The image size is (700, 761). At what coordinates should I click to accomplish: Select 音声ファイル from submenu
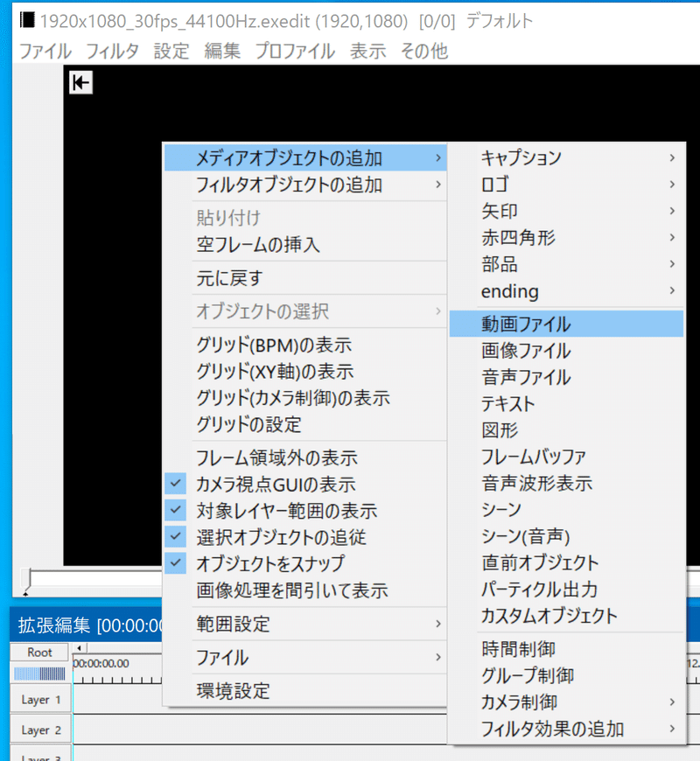pyautogui.click(x=566, y=377)
